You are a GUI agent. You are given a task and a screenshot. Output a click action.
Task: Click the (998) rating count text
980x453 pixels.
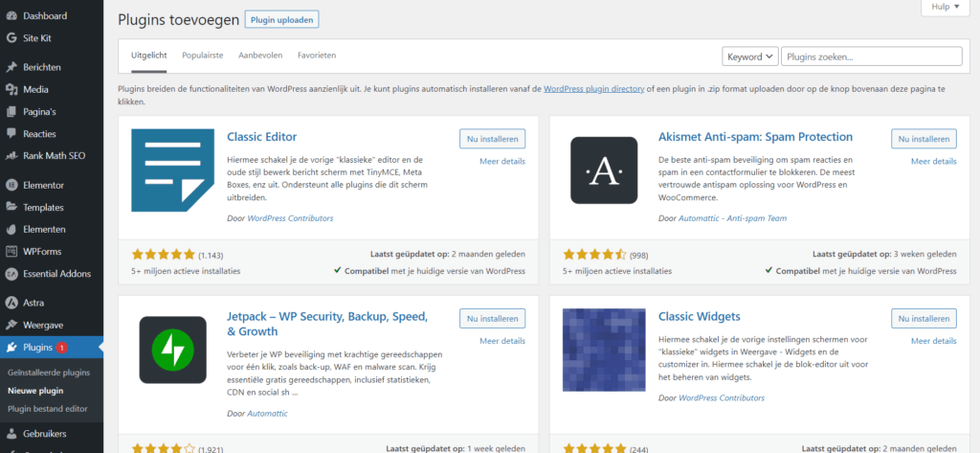(638, 256)
